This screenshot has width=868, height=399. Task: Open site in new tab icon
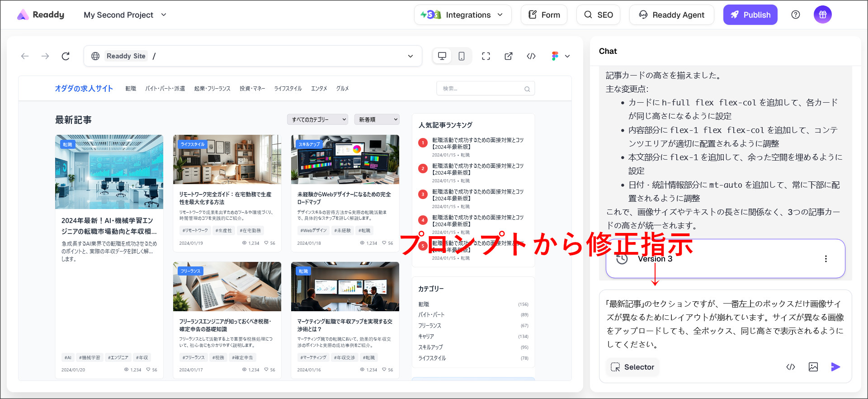tap(509, 56)
